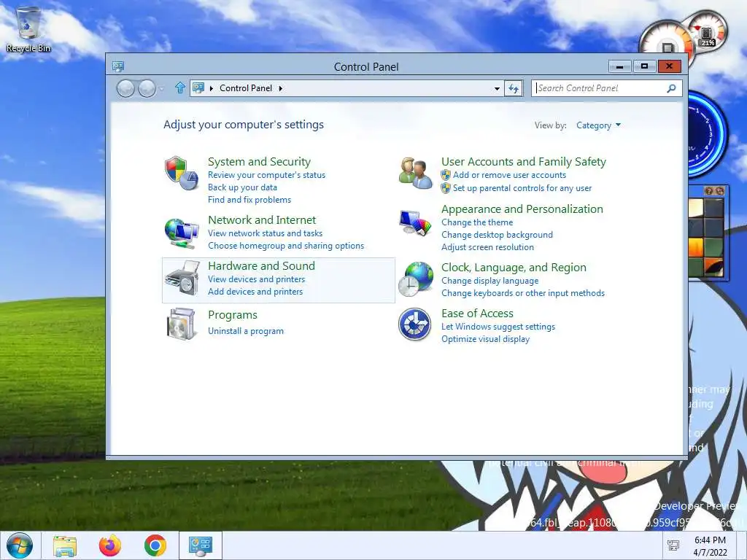Click the Appearance and Personalization monitor icon
Viewport: 747px width, 560px height.
(415, 222)
